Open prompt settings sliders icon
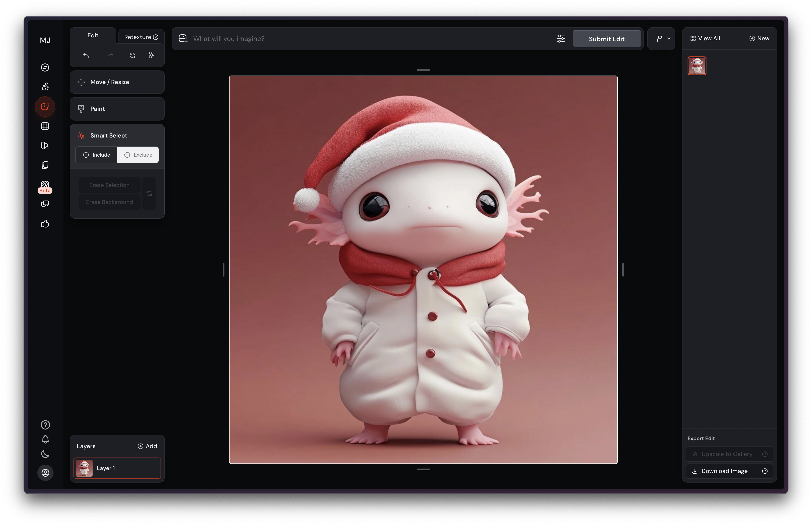This screenshot has height=525, width=812. [561, 39]
